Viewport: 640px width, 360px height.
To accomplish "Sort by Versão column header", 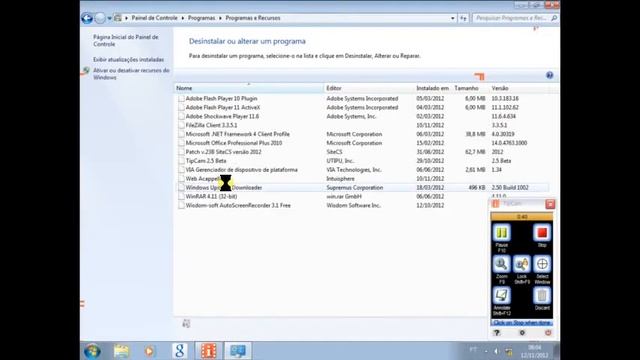I will pos(519,88).
